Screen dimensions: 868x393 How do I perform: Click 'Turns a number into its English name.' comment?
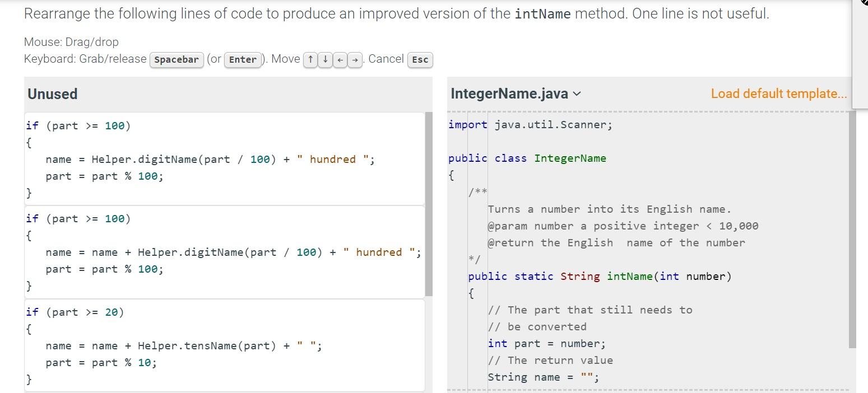(x=610, y=209)
